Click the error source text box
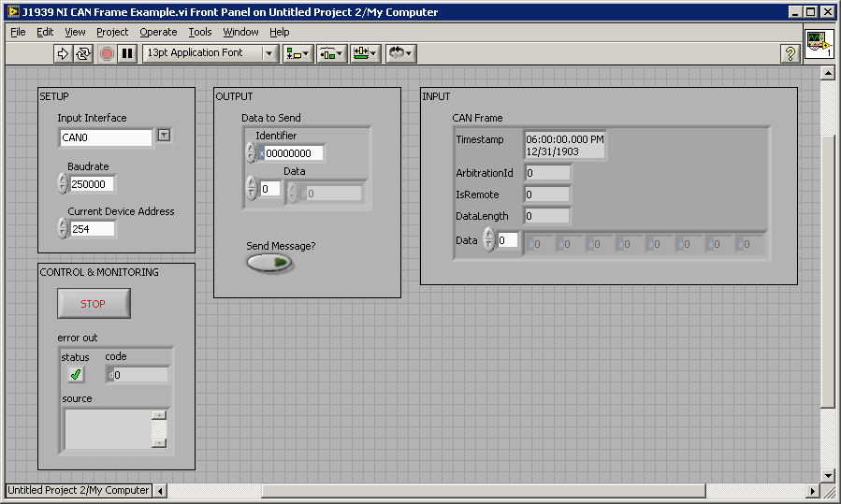The height and width of the screenshot is (504, 841). click(x=108, y=429)
